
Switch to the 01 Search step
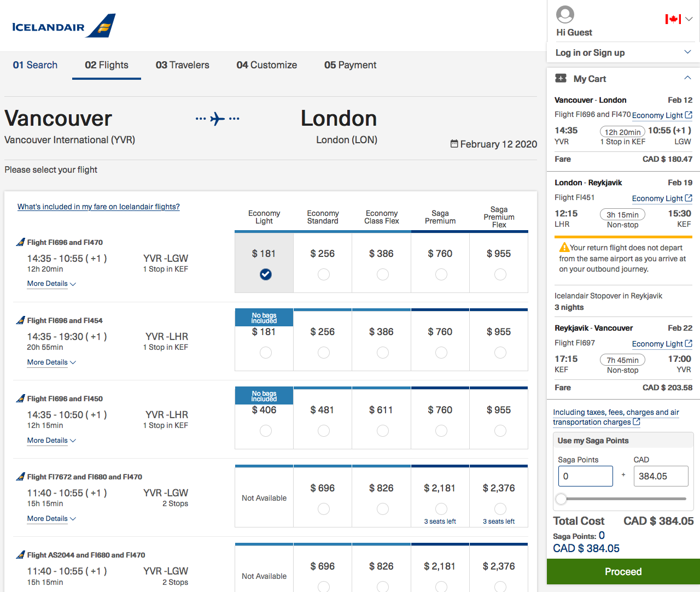35,65
